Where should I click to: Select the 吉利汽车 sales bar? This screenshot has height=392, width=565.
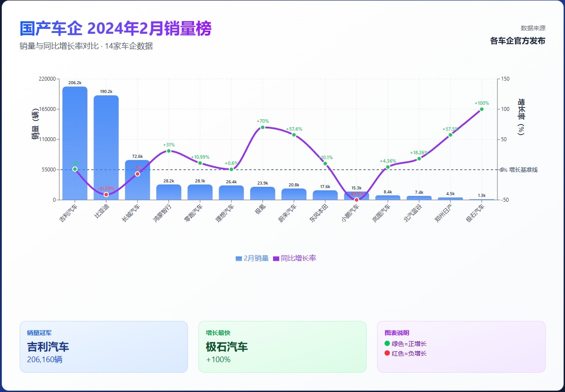pyautogui.click(x=75, y=143)
